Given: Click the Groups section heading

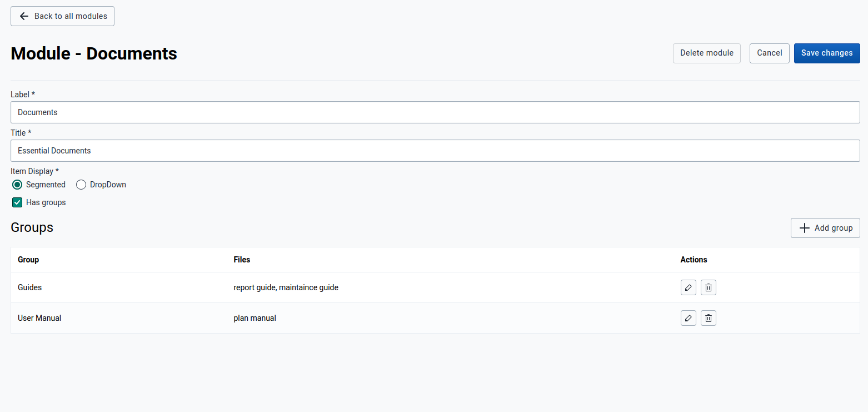Looking at the screenshot, I should click(32, 227).
